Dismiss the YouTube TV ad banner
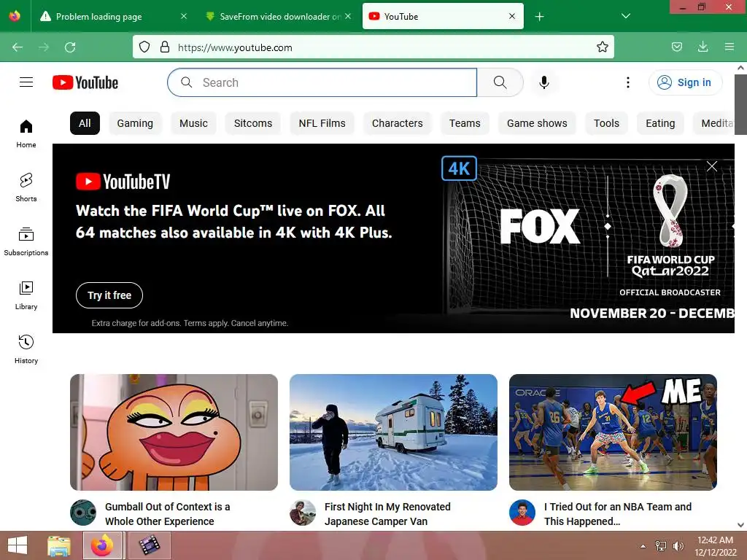 712,166
